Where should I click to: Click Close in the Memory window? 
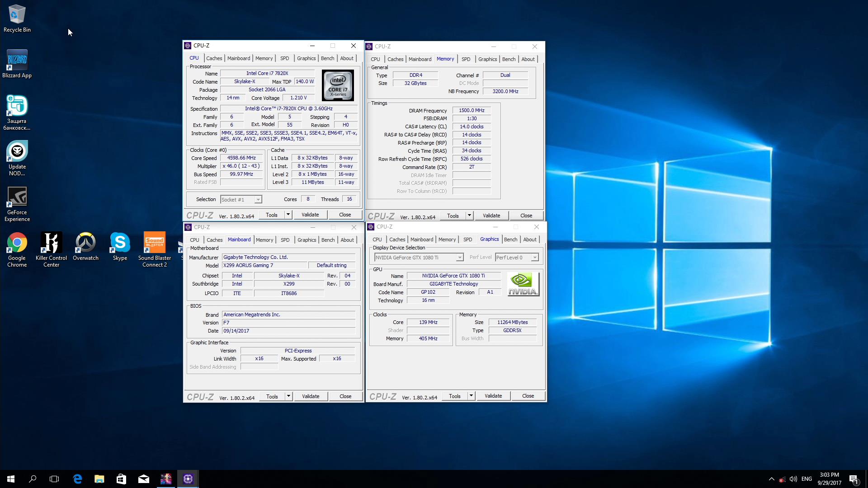[x=526, y=216]
